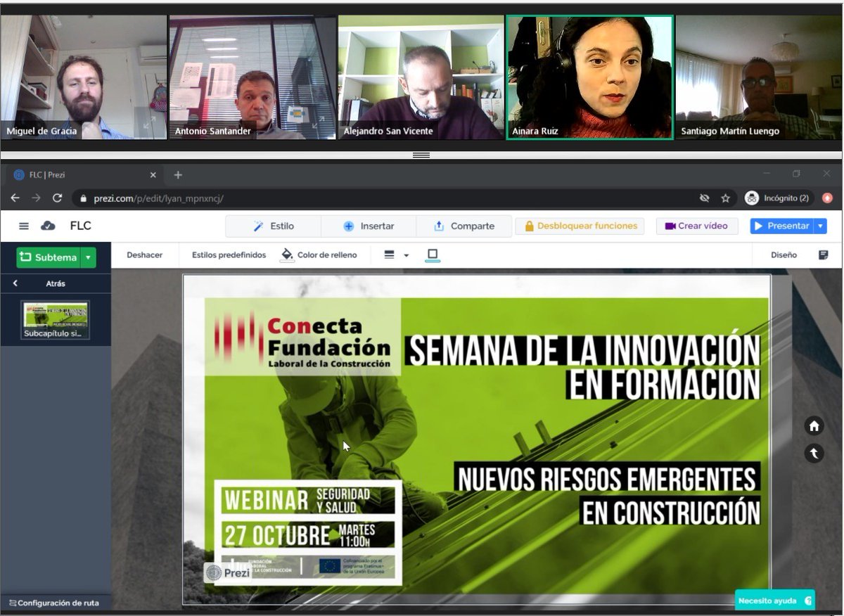Click the lock site-info icon
The image size is (844, 616).
(x=84, y=199)
